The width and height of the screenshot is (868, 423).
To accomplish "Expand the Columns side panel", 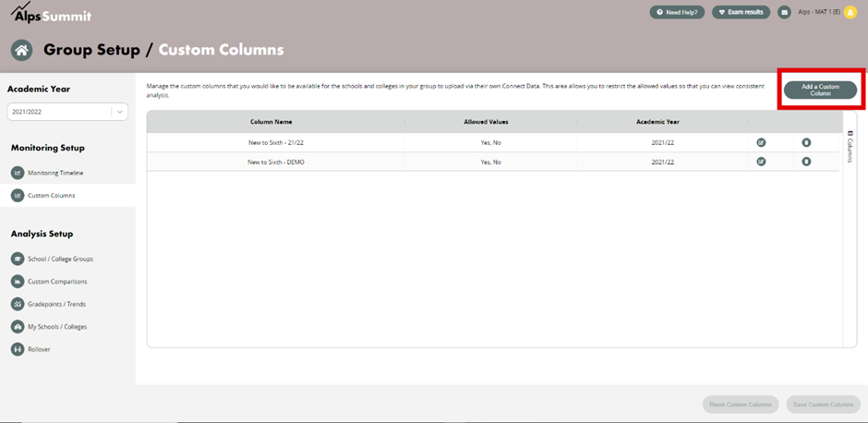I will [850, 146].
